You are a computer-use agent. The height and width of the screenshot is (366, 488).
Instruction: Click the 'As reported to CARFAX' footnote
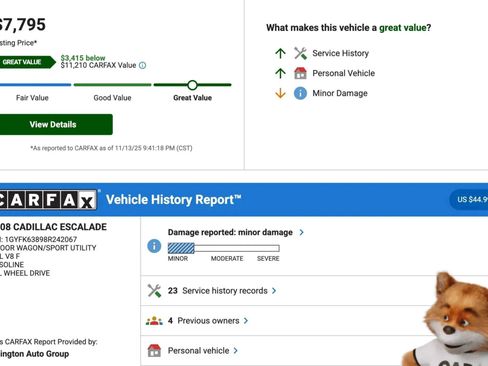(111, 148)
